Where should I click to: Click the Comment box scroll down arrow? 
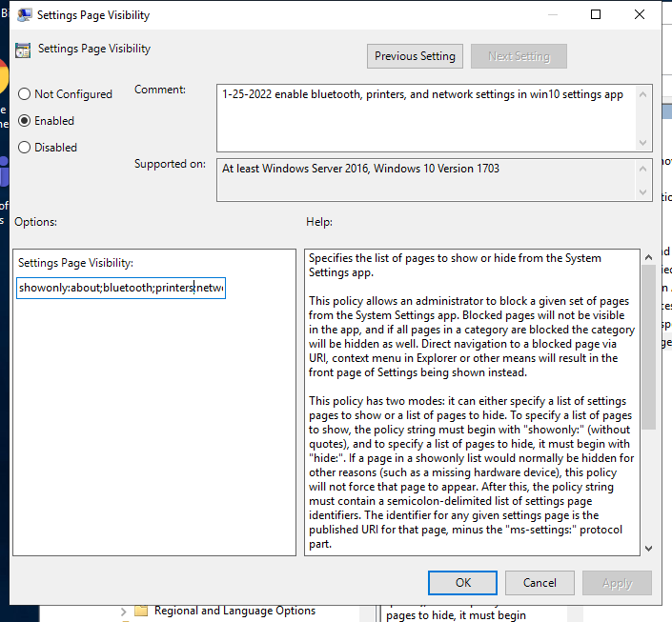coord(644,142)
